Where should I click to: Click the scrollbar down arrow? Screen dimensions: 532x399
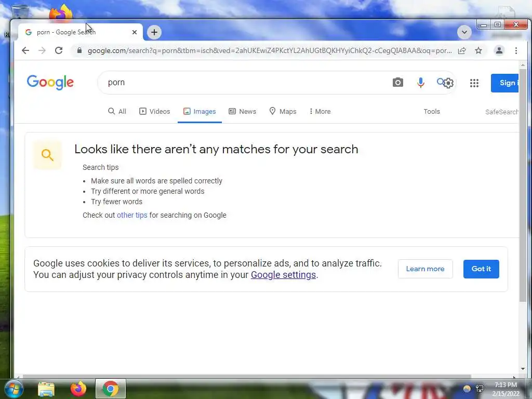point(523,369)
